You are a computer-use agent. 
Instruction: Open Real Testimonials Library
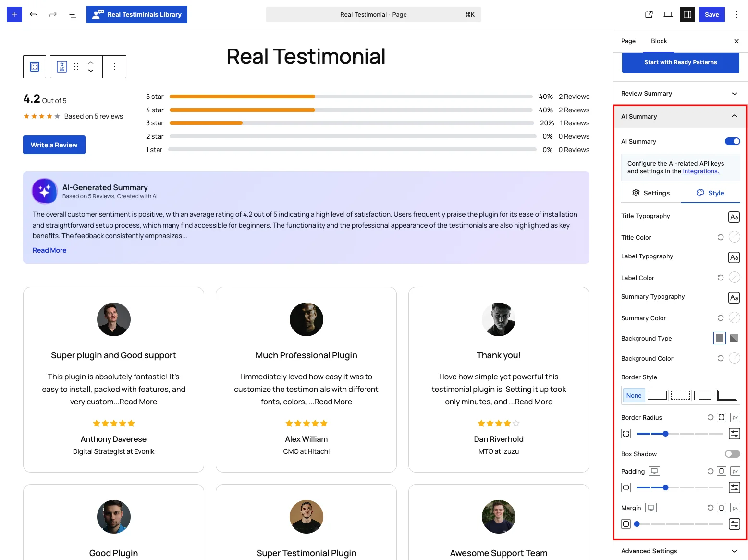137,14
